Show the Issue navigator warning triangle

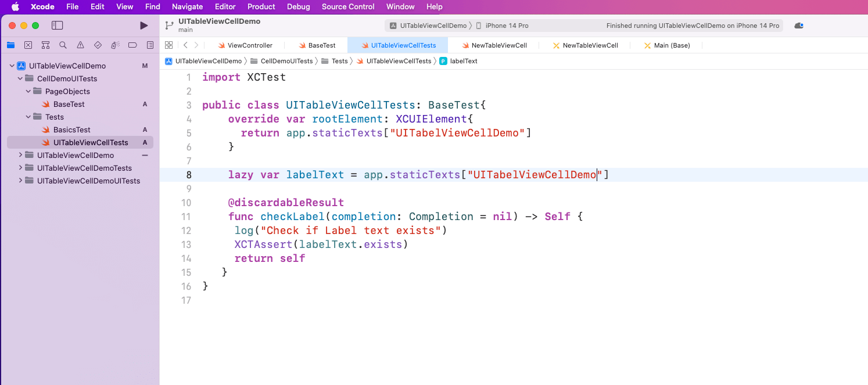(81, 45)
